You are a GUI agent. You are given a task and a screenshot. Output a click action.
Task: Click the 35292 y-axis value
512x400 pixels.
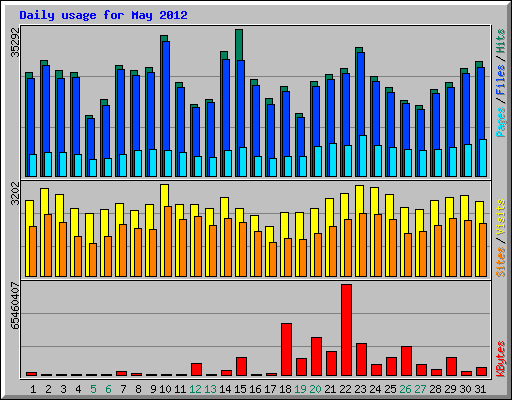[x=15, y=42]
